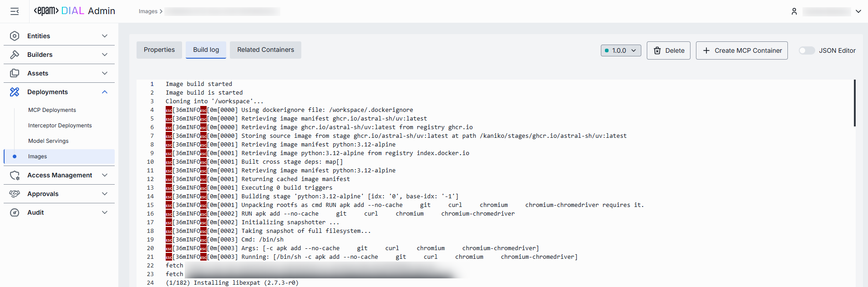868x287 pixels.
Task: Click the Access Management shield icon
Action: 15,175
